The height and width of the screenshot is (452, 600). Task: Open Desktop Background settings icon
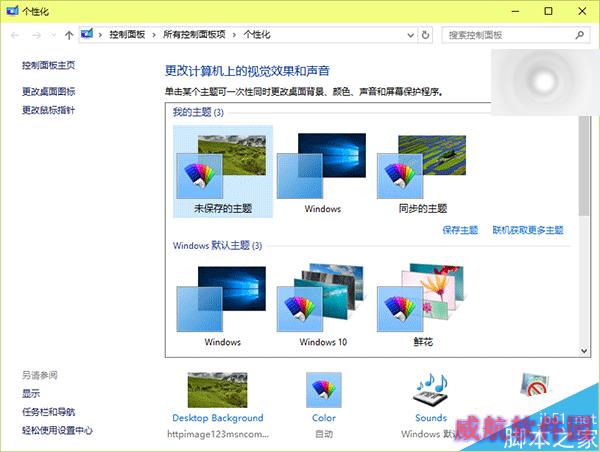click(217, 390)
